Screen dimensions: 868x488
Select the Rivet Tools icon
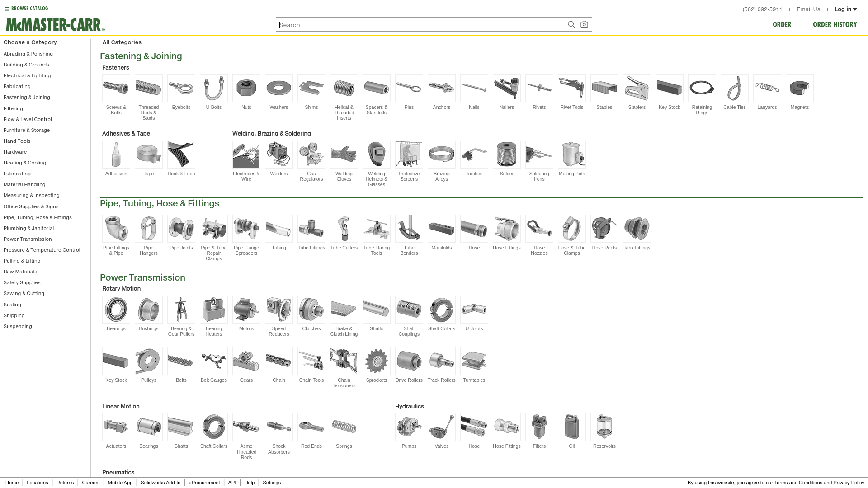point(572,88)
